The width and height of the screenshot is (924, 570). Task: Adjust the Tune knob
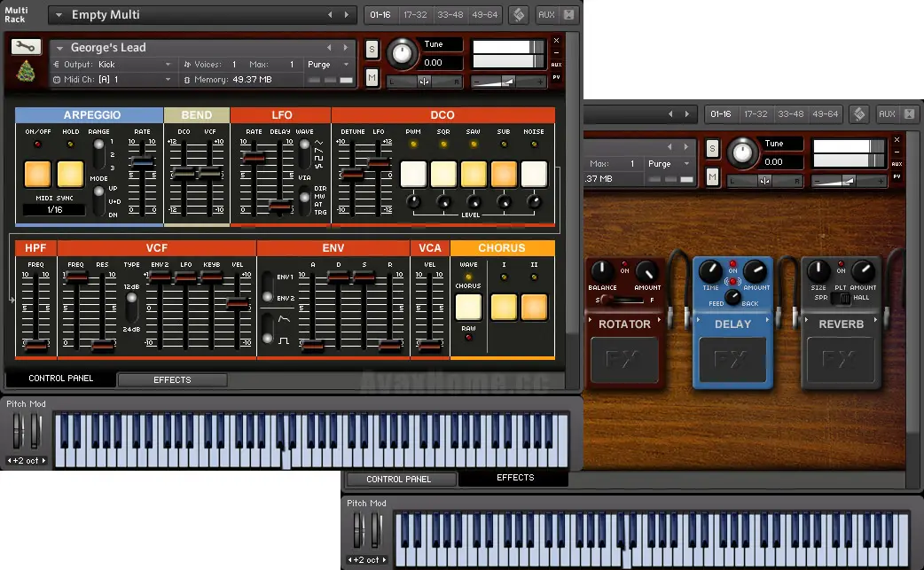[402, 53]
